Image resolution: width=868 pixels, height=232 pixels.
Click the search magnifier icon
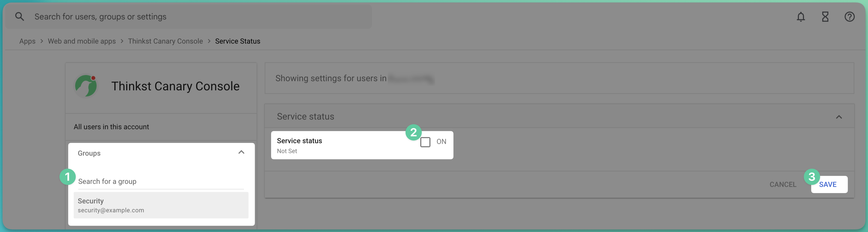(20, 17)
